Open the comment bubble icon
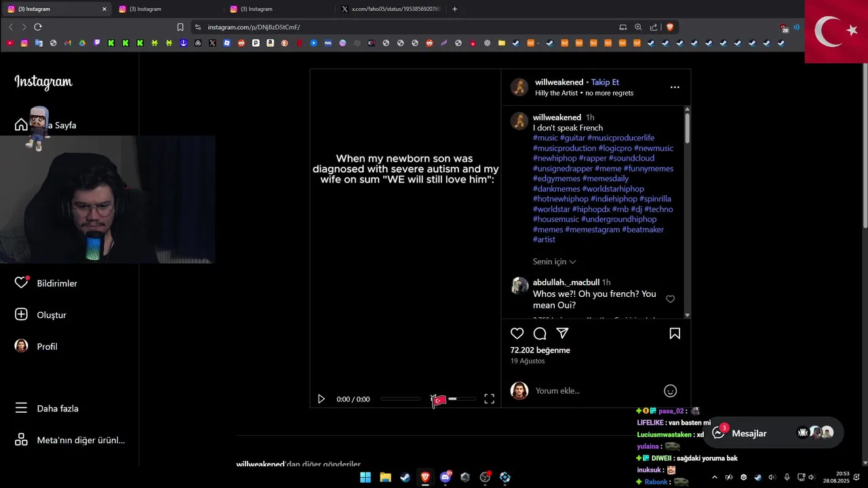Image resolution: width=868 pixels, height=488 pixels. tap(540, 333)
